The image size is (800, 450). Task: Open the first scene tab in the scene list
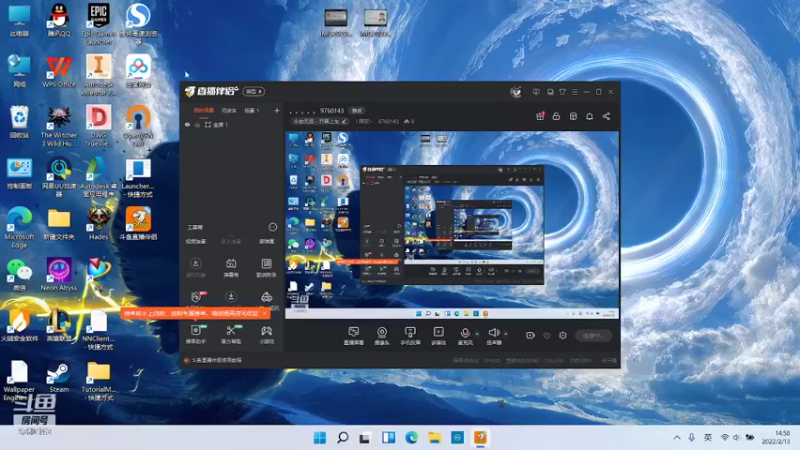204,111
